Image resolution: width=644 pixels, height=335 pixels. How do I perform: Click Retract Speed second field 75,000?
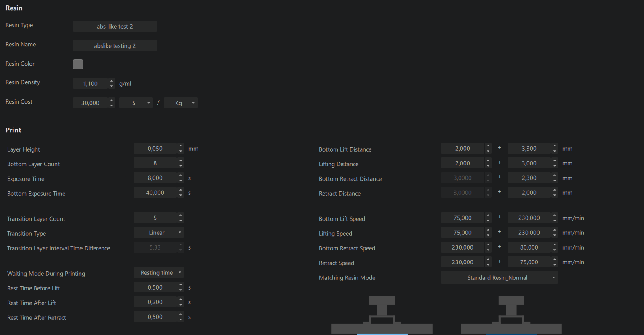(529, 262)
